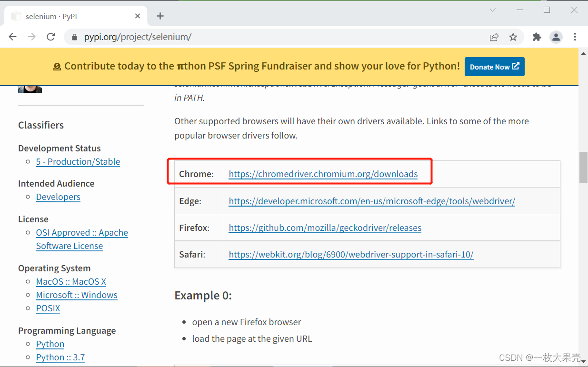Click the Python :: 3.7 link
This screenshot has height=367, width=588.
[x=60, y=357]
